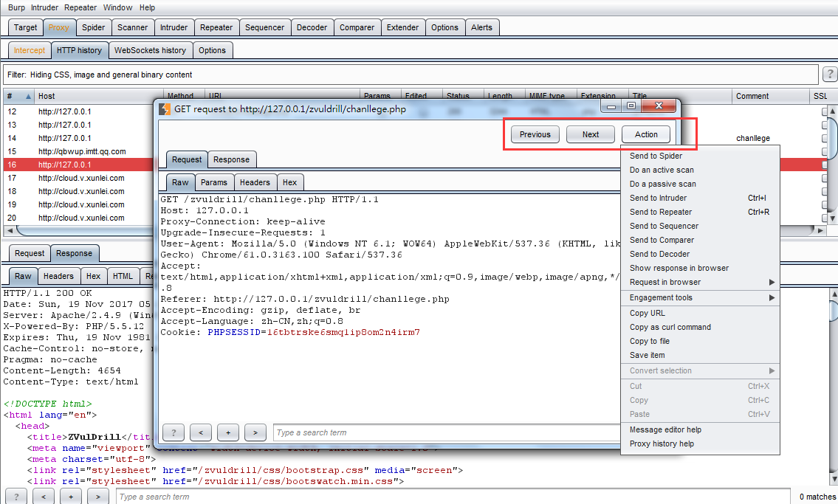Image resolution: width=838 pixels, height=504 pixels.
Task: Click the plus button in popup search bar
Action: pos(228,432)
